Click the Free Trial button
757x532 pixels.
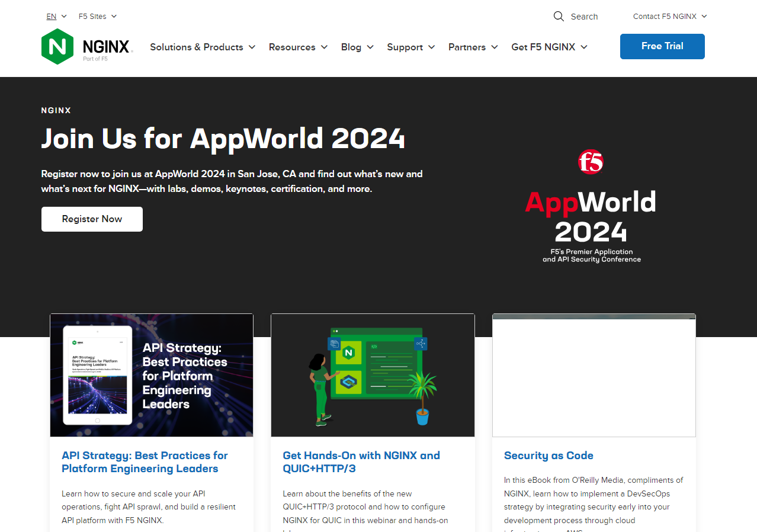coord(662,46)
